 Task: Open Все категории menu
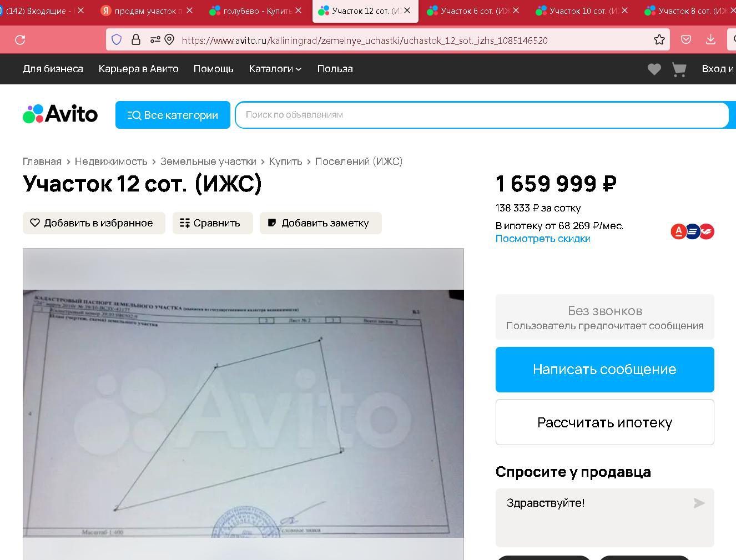coord(173,115)
